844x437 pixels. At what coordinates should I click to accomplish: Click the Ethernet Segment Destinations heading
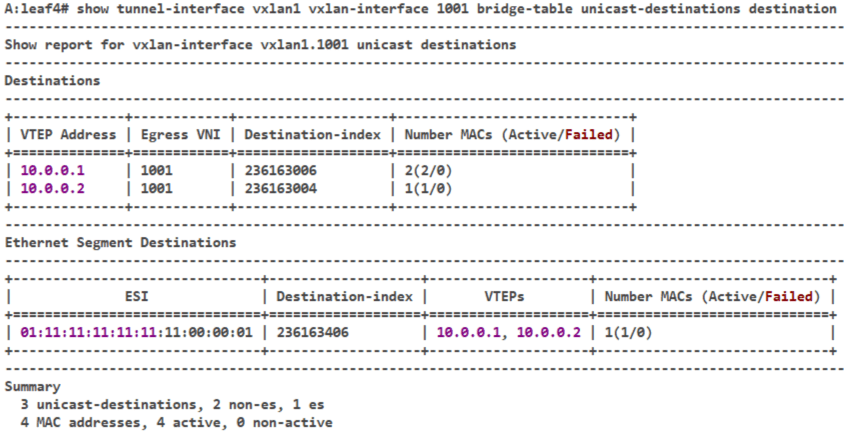120,242
